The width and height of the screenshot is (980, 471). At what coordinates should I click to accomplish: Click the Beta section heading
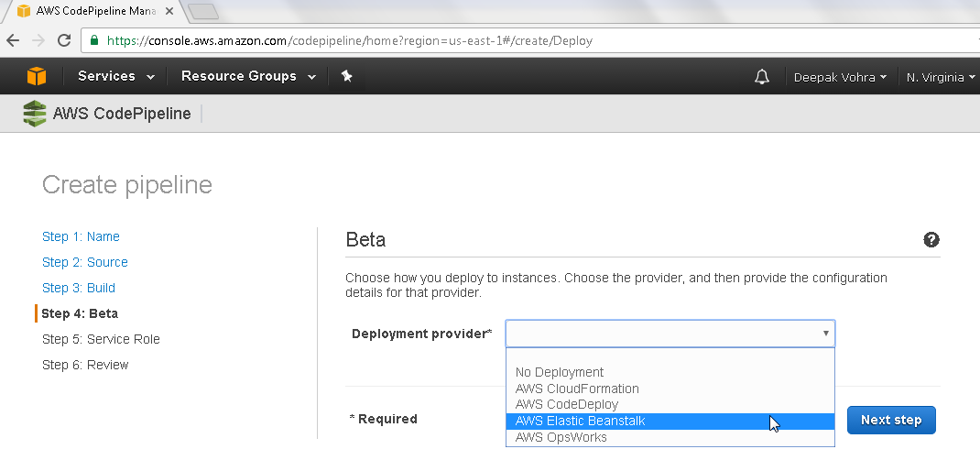click(365, 239)
